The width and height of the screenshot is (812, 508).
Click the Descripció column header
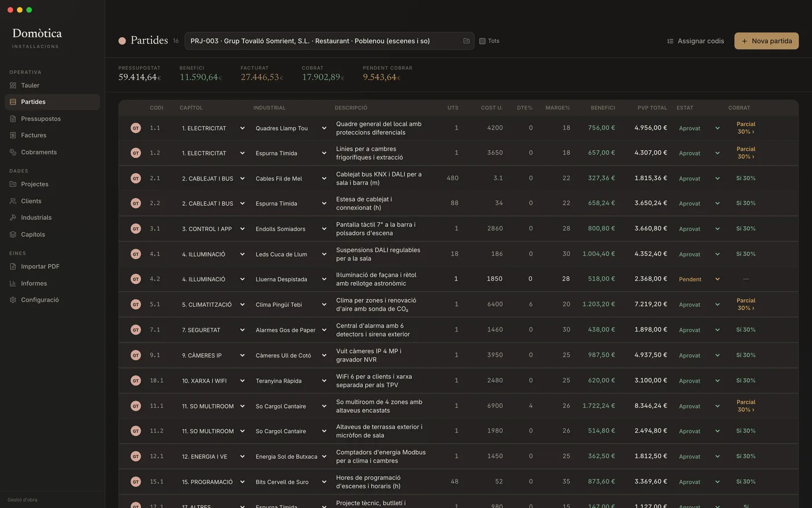tap(351, 108)
